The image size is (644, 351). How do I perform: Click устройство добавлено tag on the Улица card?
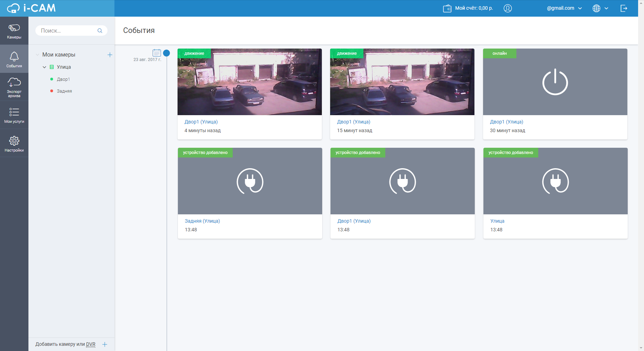[x=511, y=153]
